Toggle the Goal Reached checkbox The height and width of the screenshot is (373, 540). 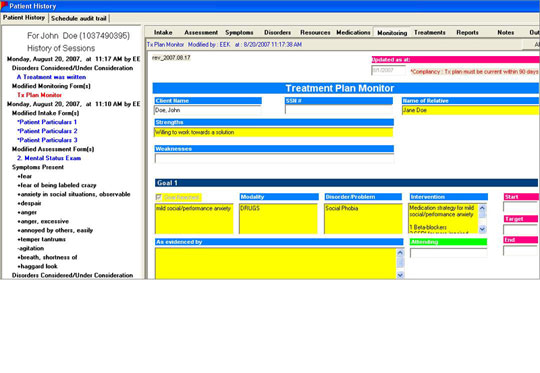point(158,197)
